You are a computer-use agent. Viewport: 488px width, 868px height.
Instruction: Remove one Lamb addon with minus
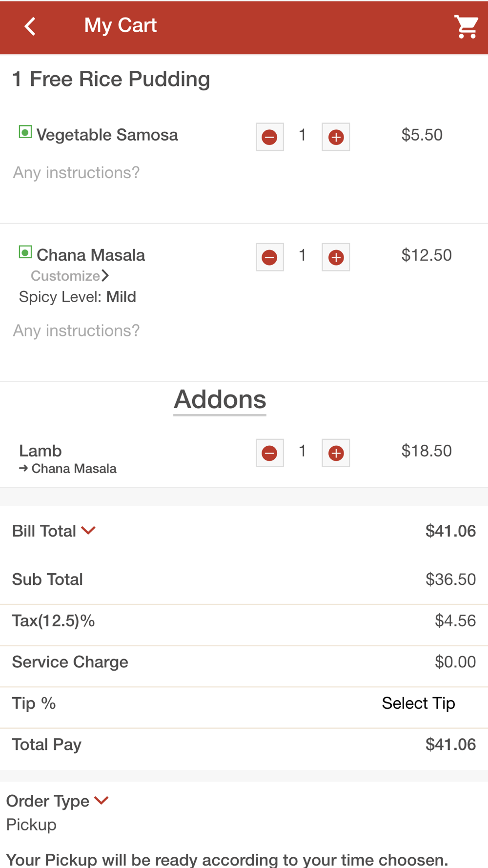click(270, 453)
